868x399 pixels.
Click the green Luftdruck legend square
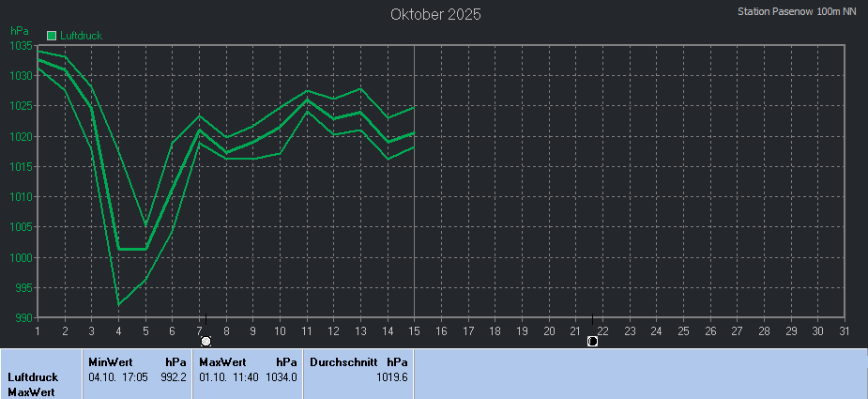pos(52,36)
